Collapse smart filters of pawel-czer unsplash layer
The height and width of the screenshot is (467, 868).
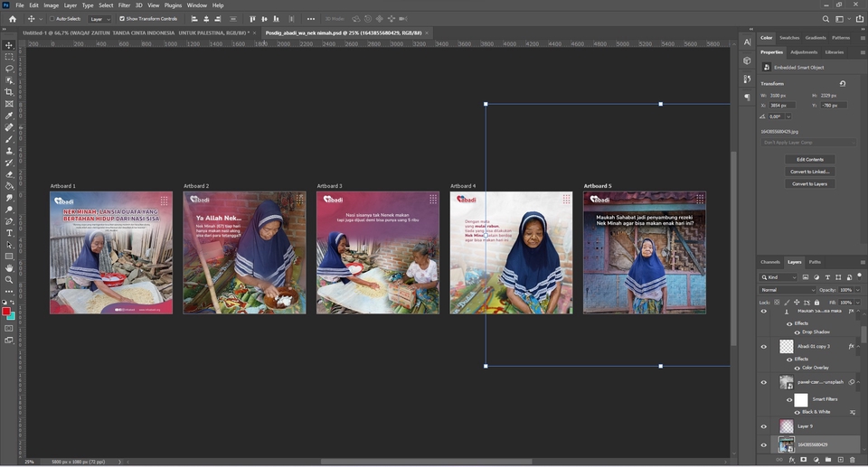coord(859,382)
